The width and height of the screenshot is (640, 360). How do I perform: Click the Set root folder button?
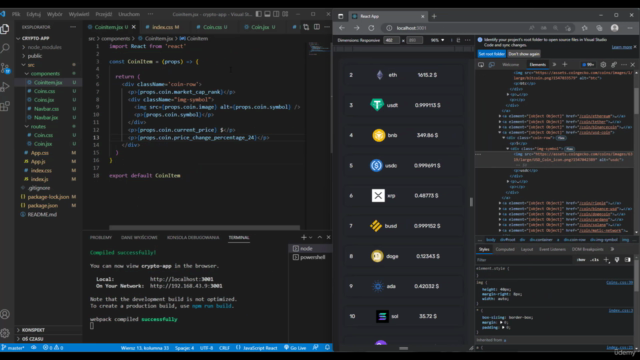click(x=491, y=54)
